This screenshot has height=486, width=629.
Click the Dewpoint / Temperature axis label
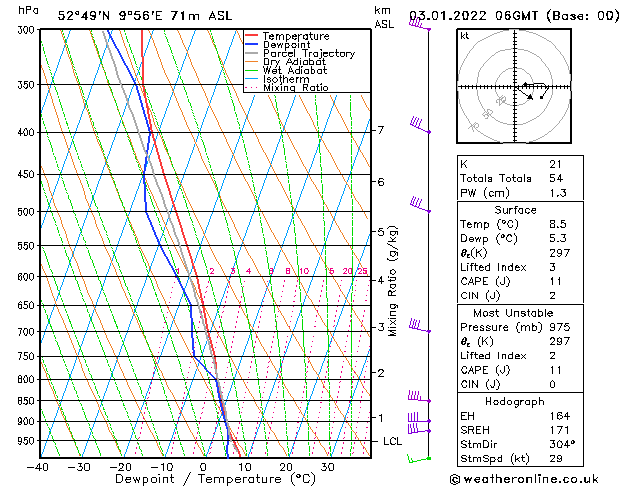coord(204,479)
